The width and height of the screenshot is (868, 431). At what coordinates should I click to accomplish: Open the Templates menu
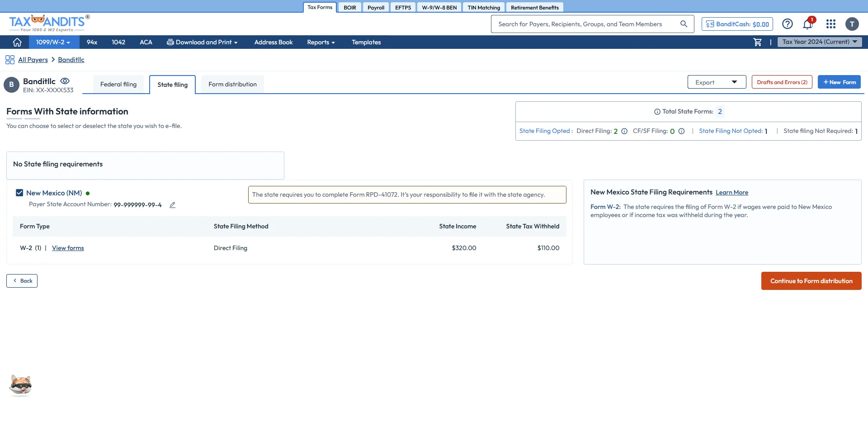[366, 42]
